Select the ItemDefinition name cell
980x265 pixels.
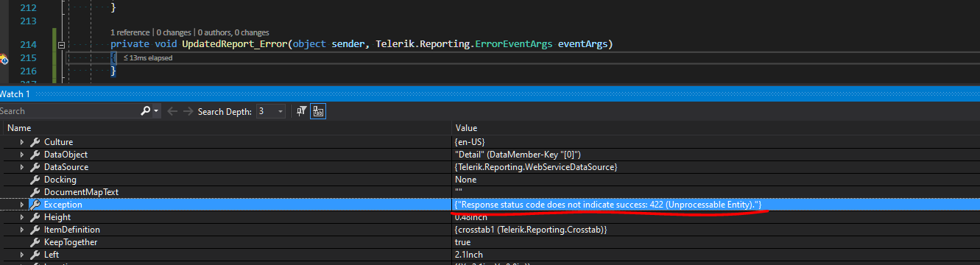click(72, 230)
